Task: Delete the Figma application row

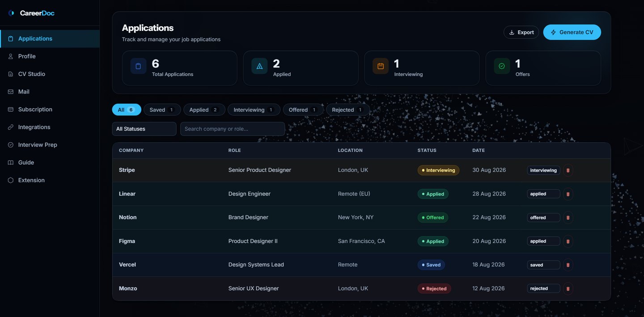Action: [568, 241]
